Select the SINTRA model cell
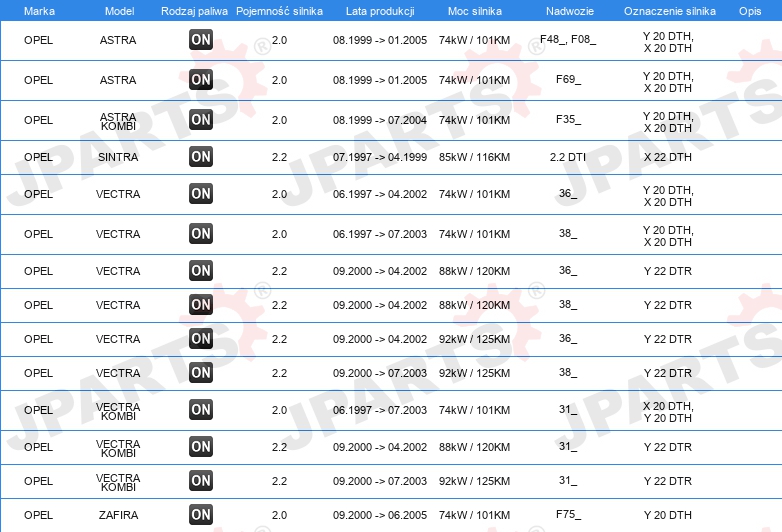 [x=118, y=157]
